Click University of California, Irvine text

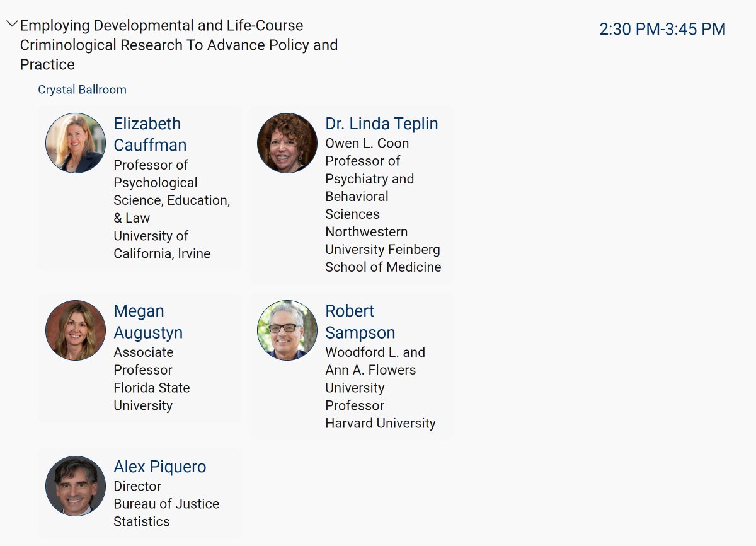pyautogui.click(x=162, y=245)
